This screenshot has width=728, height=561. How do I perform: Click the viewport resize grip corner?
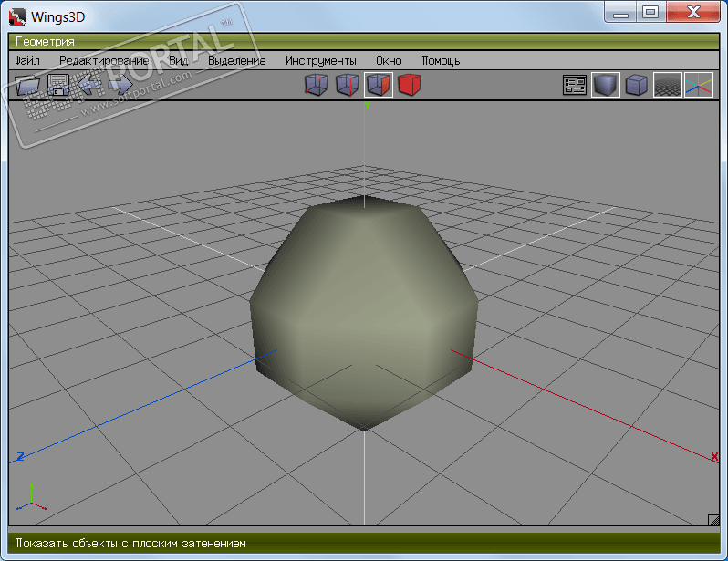click(x=713, y=520)
